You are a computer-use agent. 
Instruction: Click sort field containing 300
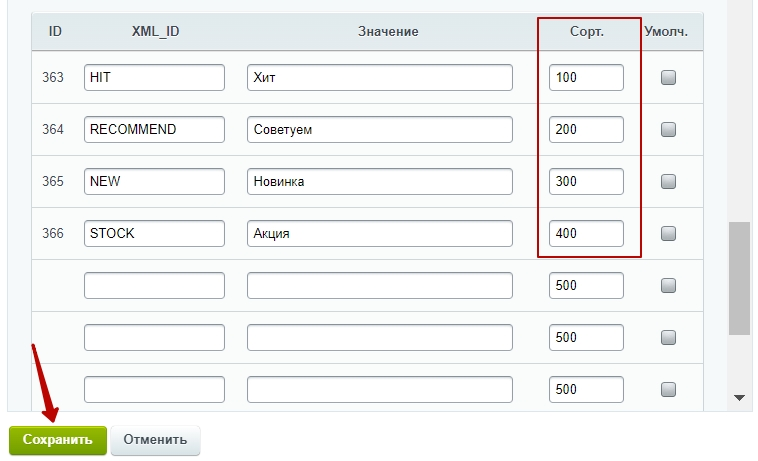586,181
